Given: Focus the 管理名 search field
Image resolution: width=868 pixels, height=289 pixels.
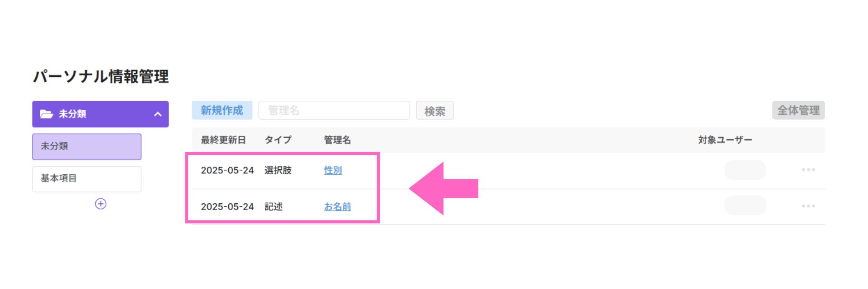Looking at the screenshot, I should [x=334, y=110].
